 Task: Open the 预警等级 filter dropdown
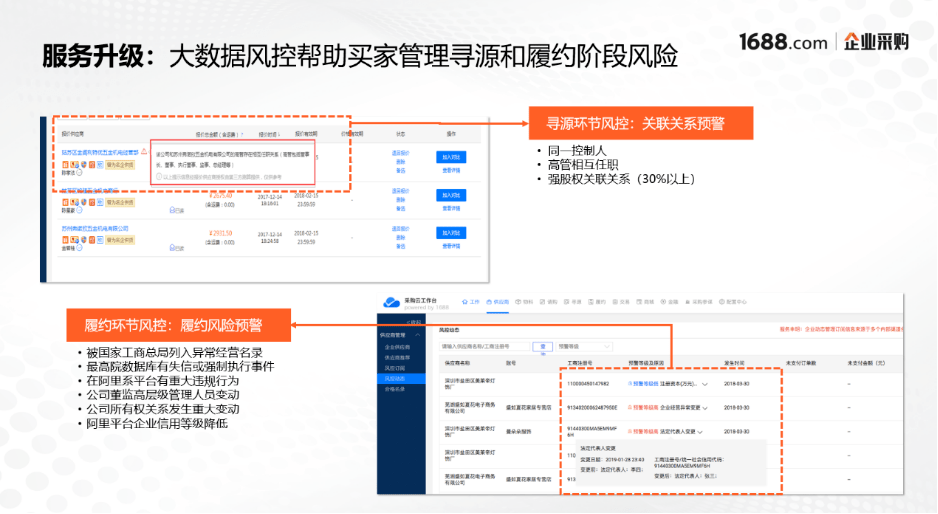[x=582, y=346]
